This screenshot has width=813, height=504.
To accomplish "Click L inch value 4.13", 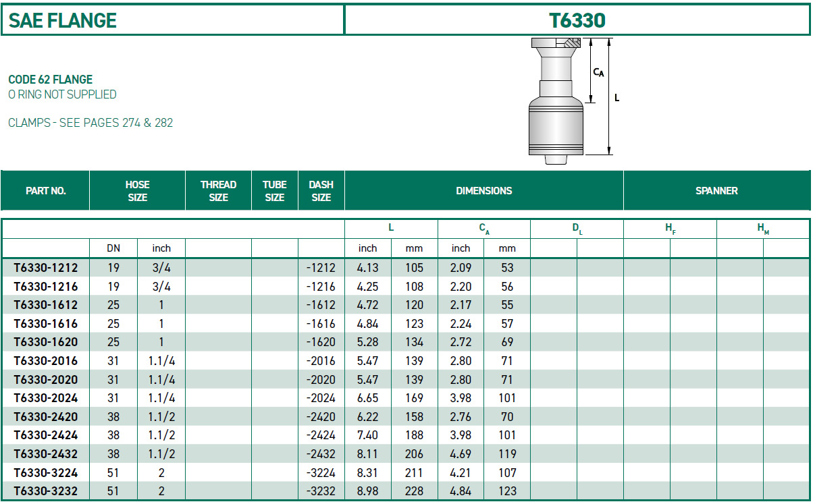I will click(367, 268).
